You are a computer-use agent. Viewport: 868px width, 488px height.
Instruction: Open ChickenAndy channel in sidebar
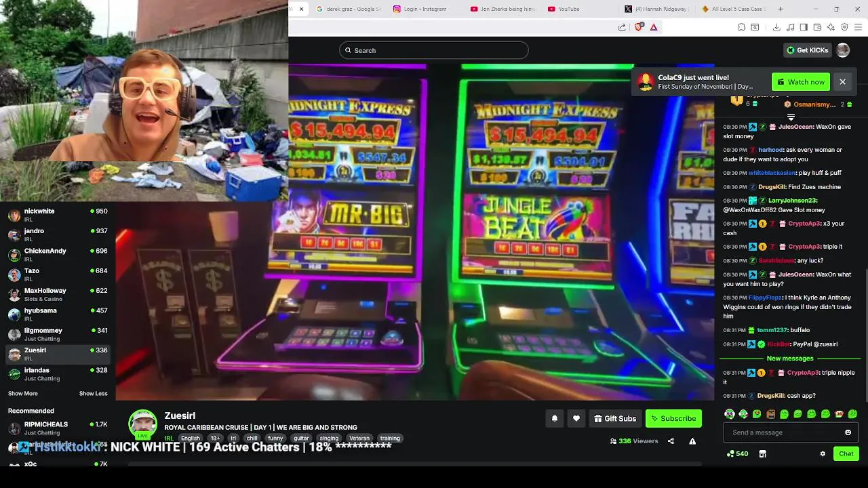click(x=58, y=254)
